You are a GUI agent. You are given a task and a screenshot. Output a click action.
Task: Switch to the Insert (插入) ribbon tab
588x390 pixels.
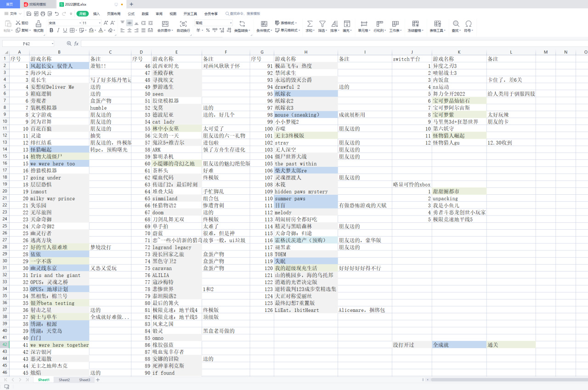coord(96,14)
